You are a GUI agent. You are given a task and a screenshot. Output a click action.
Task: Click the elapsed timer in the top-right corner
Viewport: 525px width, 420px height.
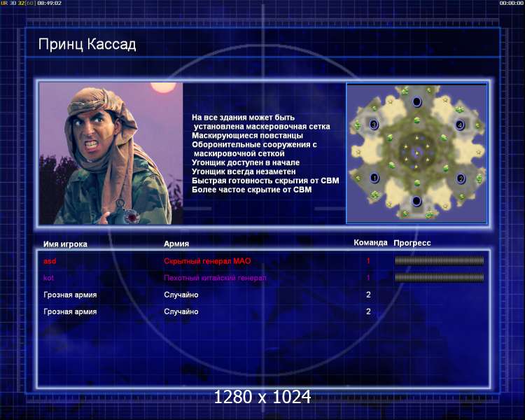[511, 3]
